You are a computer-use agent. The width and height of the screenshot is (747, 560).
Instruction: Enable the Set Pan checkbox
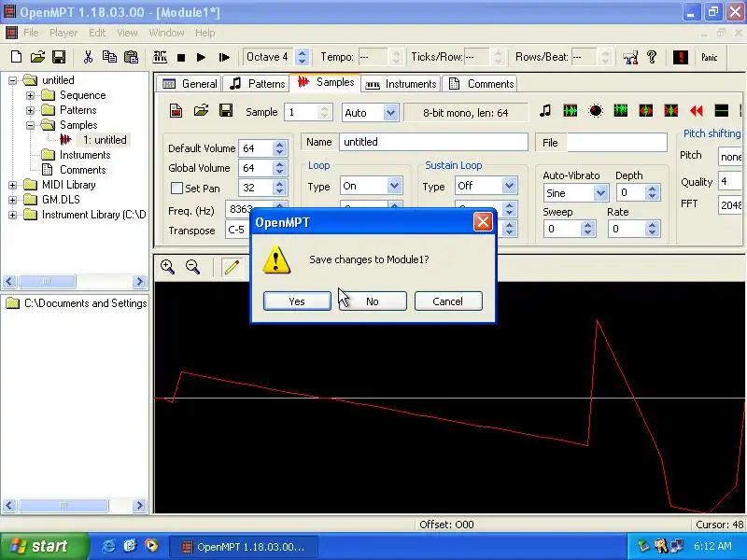(x=176, y=189)
